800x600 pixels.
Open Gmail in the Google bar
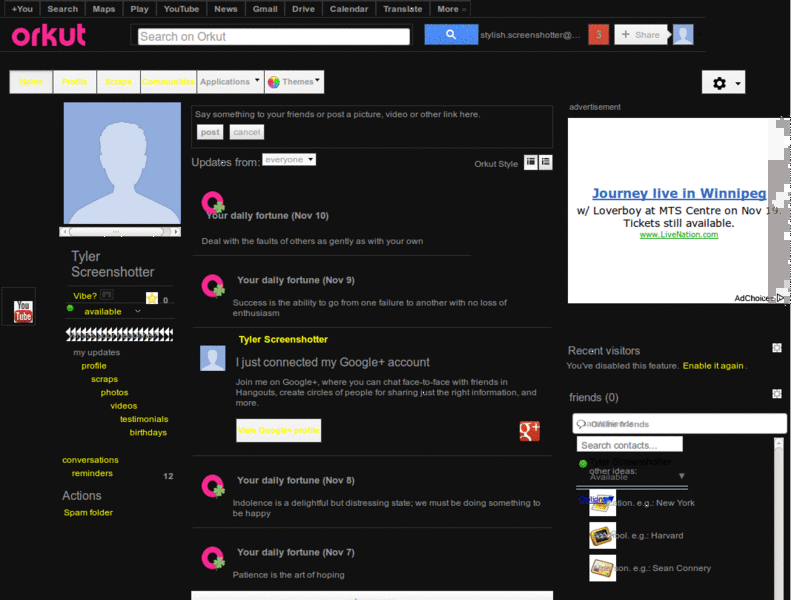pos(265,9)
